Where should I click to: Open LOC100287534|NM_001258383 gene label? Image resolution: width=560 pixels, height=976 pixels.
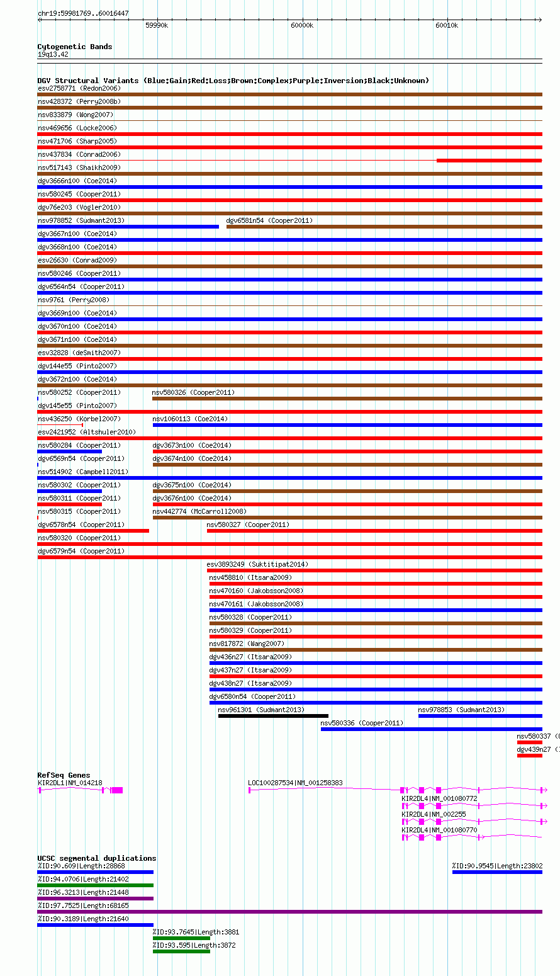click(295, 783)
